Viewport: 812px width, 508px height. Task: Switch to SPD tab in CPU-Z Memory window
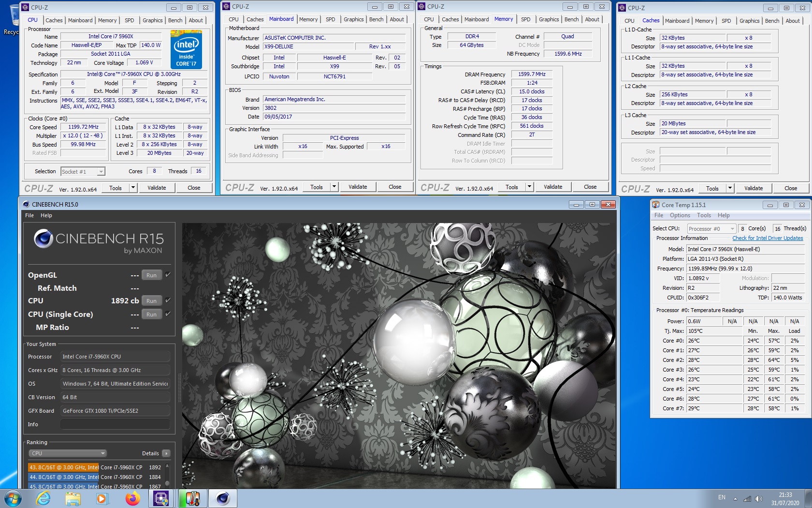526,19
